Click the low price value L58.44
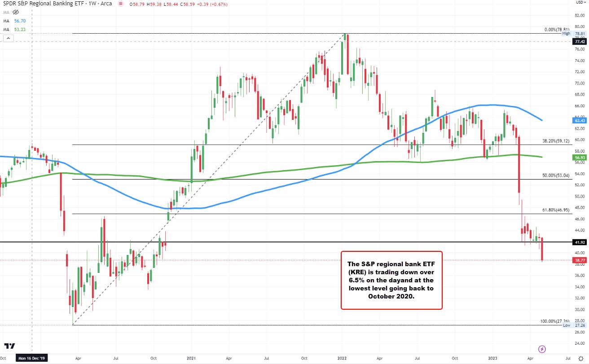 pos(171,4)
